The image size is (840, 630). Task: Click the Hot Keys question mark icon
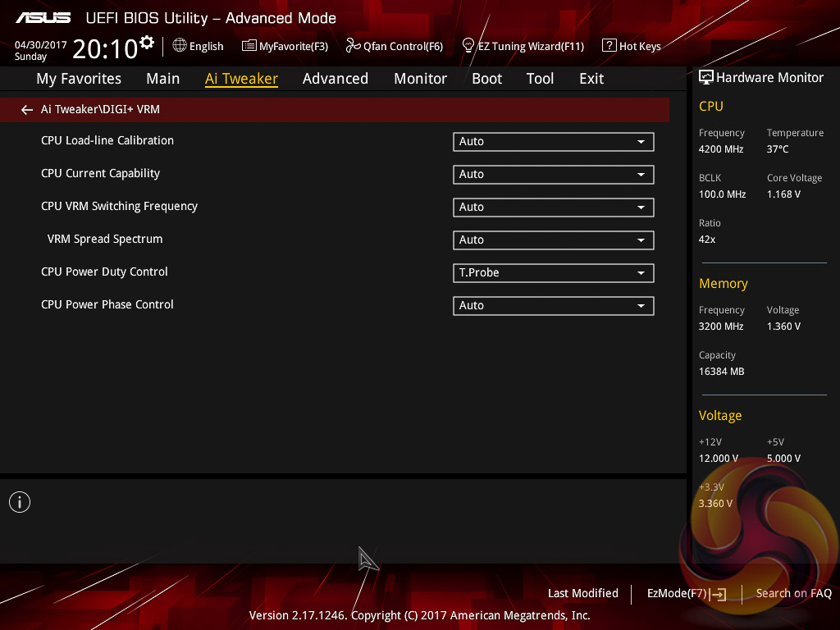[x=609, y=46]
